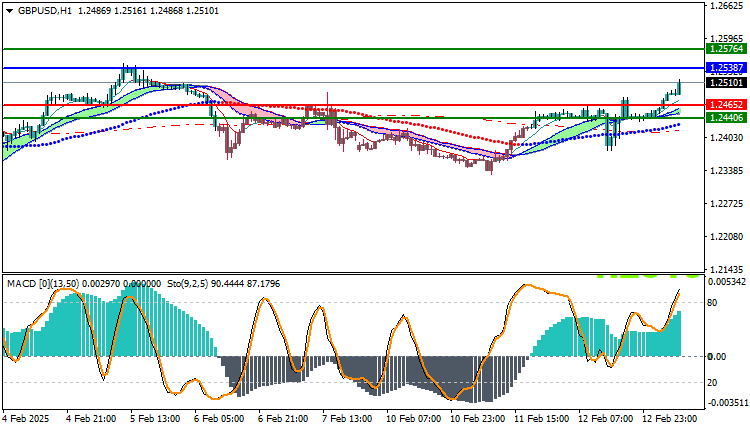Open the GBPUSD chart dropdown arrow

click(10, 11)
